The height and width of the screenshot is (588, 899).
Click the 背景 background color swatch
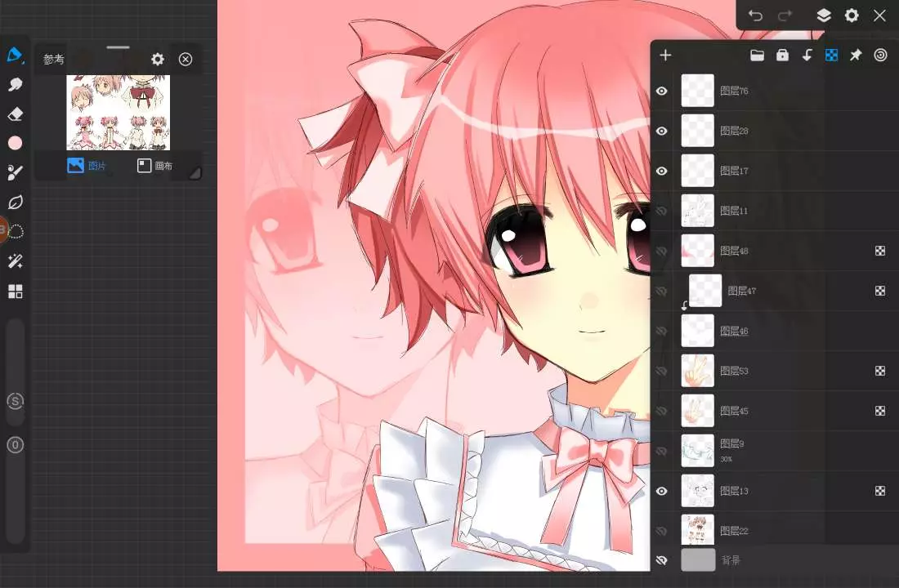pos(698,560)
